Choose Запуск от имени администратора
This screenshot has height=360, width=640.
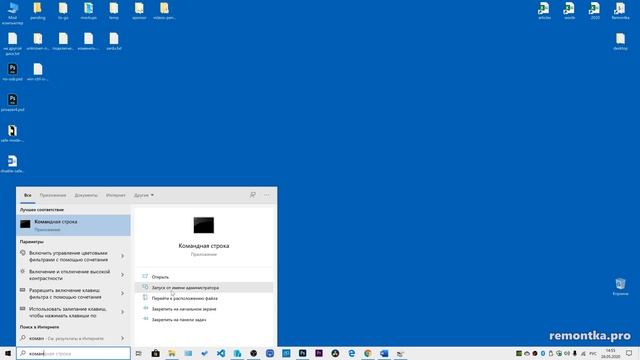[204, 287]
